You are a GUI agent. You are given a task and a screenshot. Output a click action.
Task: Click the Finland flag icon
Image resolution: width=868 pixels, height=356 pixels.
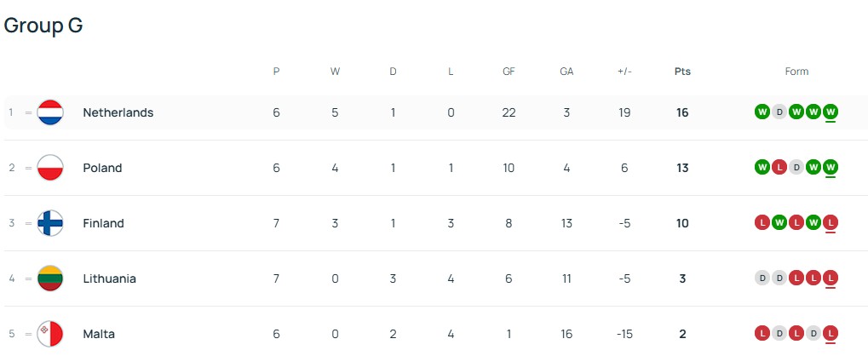[x=50, y=223]
